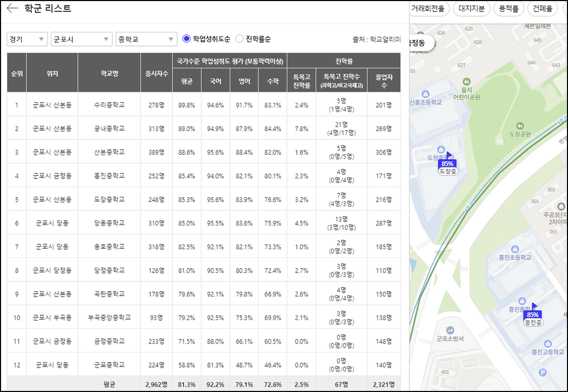This screenshot has height=392, width=568.
Task: Click the 위치 column header
Action: tap(52, 73)
